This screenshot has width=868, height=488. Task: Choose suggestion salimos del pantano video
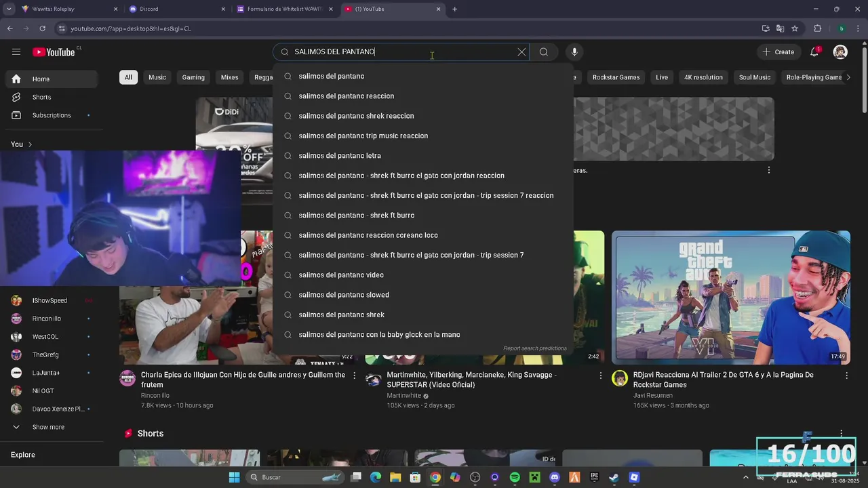pos(423,275)
